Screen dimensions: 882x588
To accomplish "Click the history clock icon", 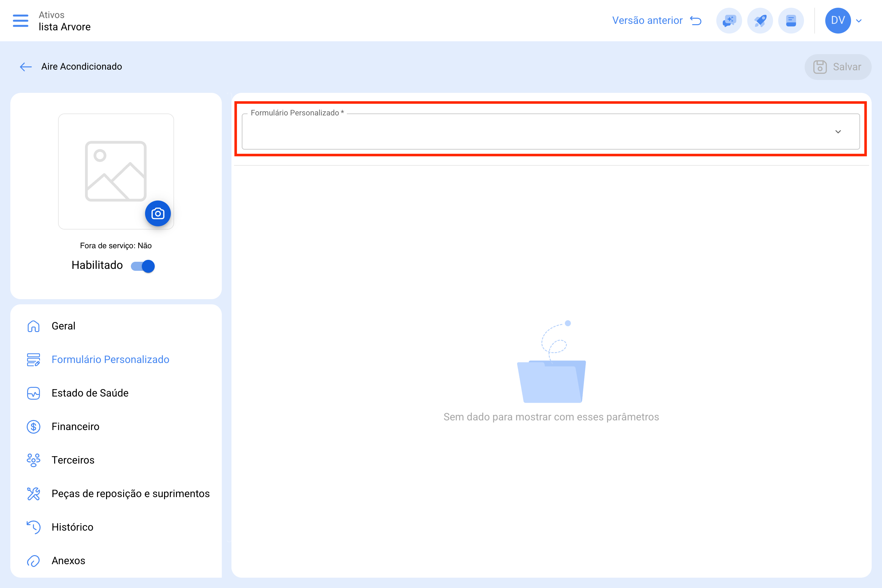I will click(34, 527).
